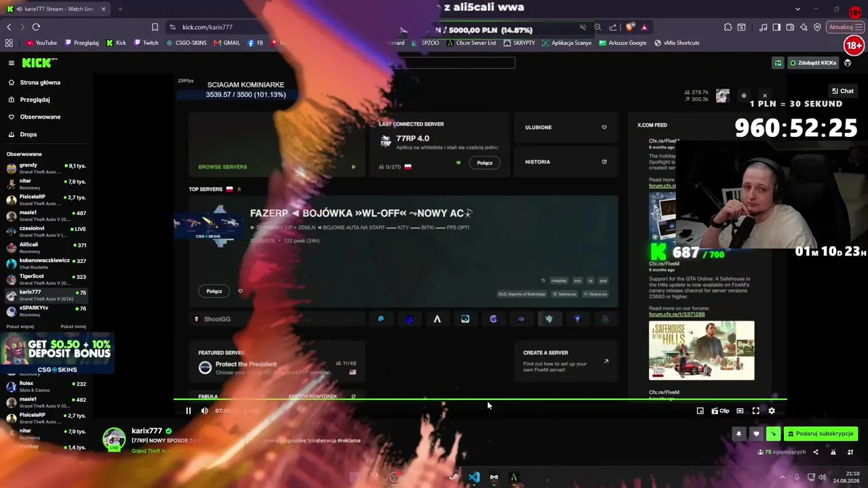The width and height of the screenshot is (868, 488).
Task: Click the browser address bar URL
Action: click(208, 27)
